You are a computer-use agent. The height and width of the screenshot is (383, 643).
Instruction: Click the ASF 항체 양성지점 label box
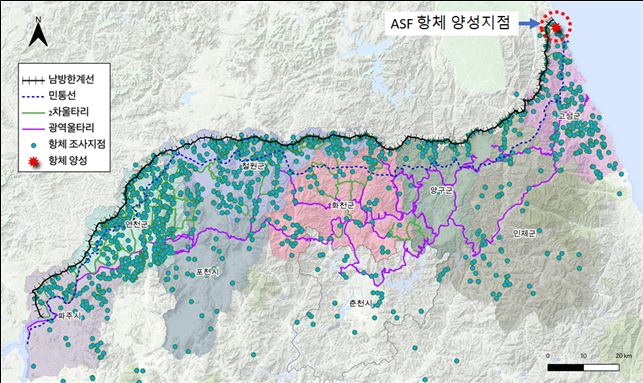pos(450,23)
